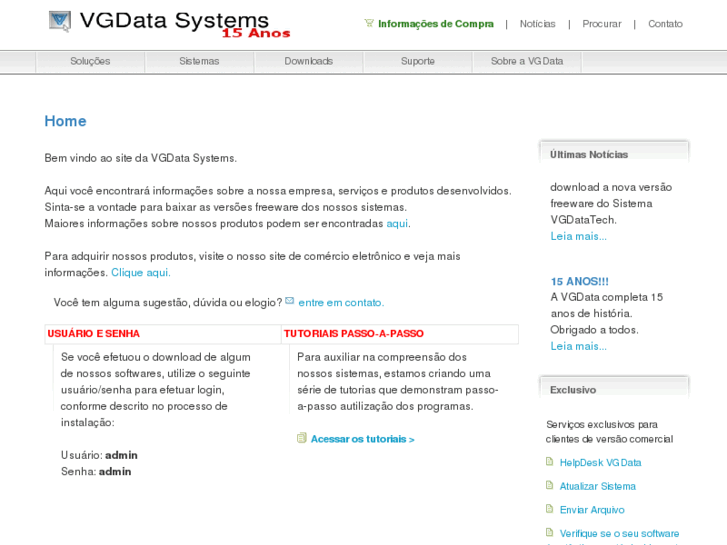Click the envelope icon before entre em contato

pyautogui.click(x=290, y=301)
